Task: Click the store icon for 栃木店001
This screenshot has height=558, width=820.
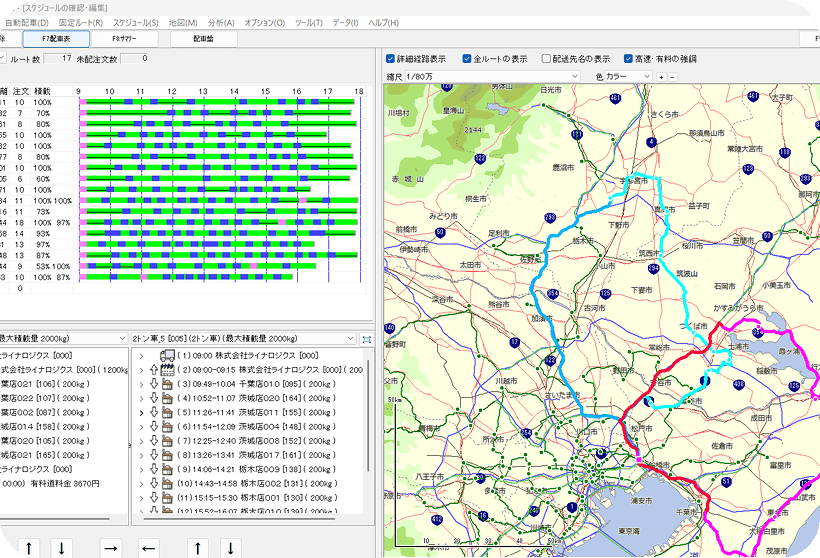Action: 167,498
